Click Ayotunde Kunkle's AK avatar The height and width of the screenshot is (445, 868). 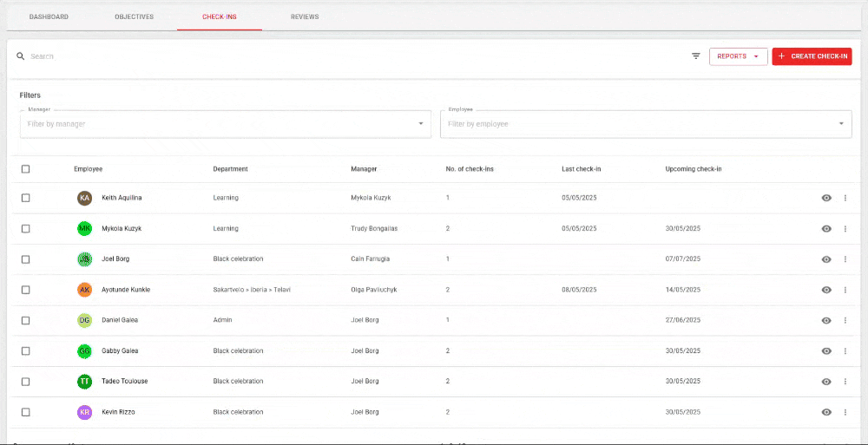(84, 290)
